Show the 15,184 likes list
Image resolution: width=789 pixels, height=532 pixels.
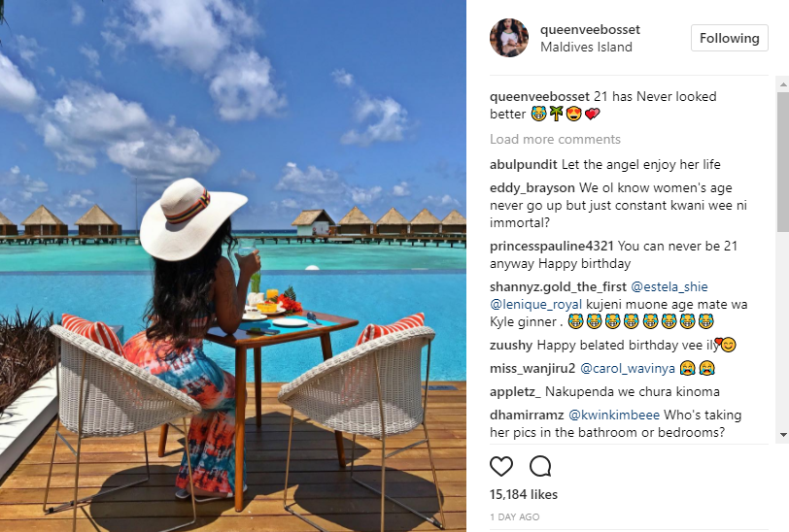click(x=524, y=495)
